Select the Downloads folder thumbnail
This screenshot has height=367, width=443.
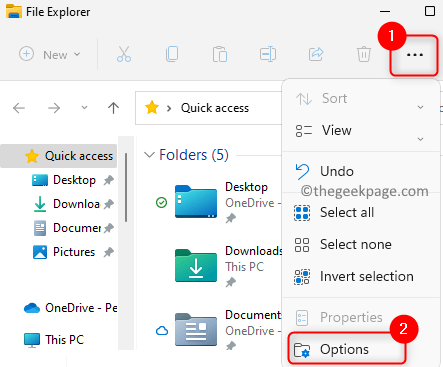click(x=196, y=266)
